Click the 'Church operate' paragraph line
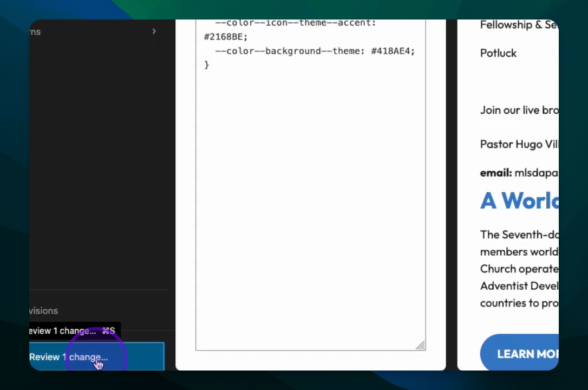Image resolution: width=588 pixels, height=390 pixels. click(x=519, y=269)
